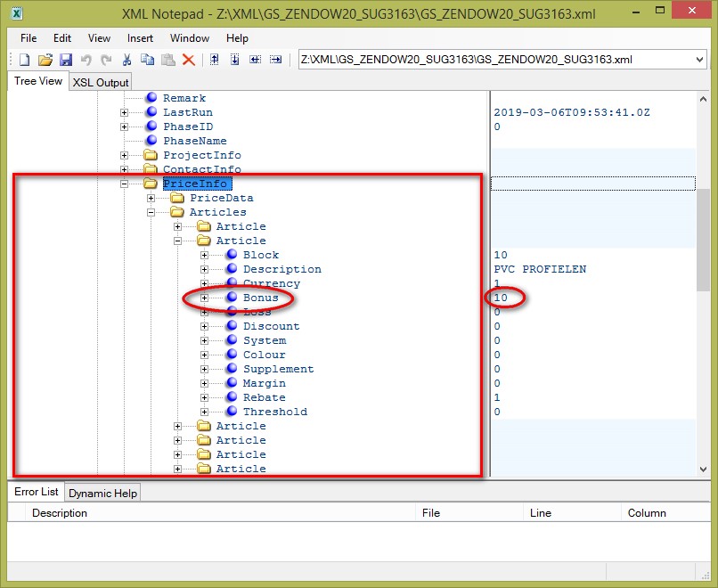Open the Edit menu
This screenshot has height=588, width=718.
coord(62,38)
